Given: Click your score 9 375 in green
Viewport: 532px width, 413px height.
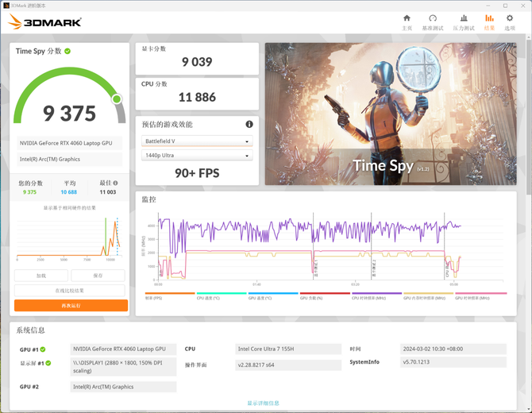Looking at the screenshot, I should tap(29, 192).
